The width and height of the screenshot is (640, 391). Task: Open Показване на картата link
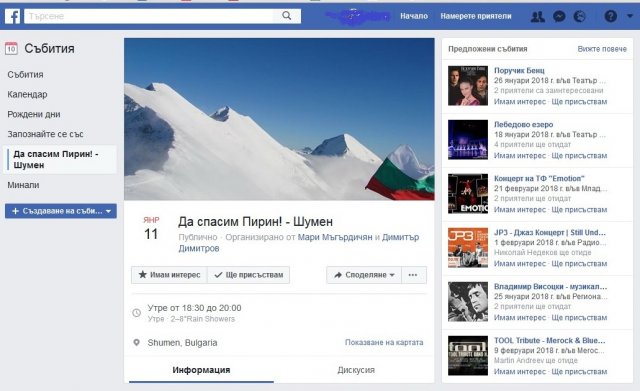[x=384, y=342]
